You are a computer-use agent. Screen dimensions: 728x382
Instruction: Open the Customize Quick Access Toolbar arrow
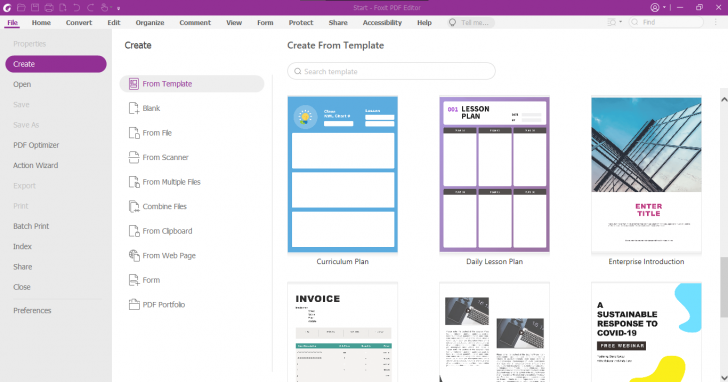click(x=118, y=8)
